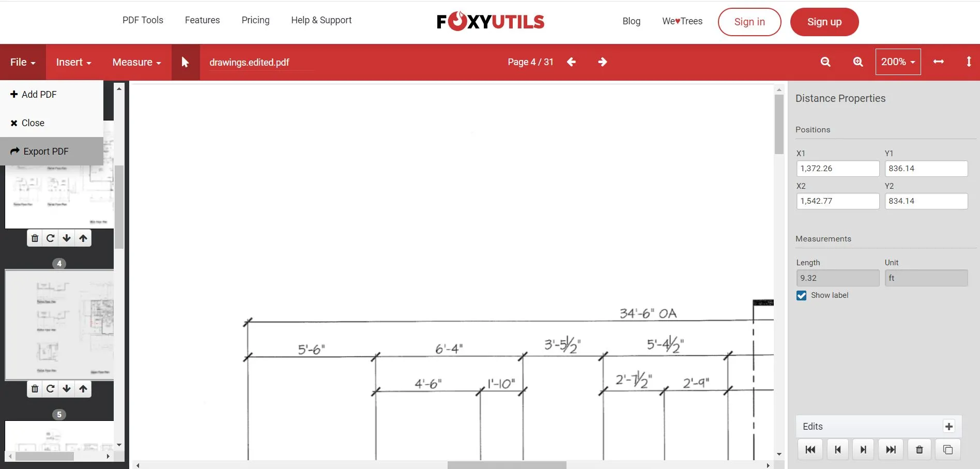Rotate page 4 using its rotate icon
The height and width of the screenshot is (469, 980).
pyautogui.click(x=50, y=389)
